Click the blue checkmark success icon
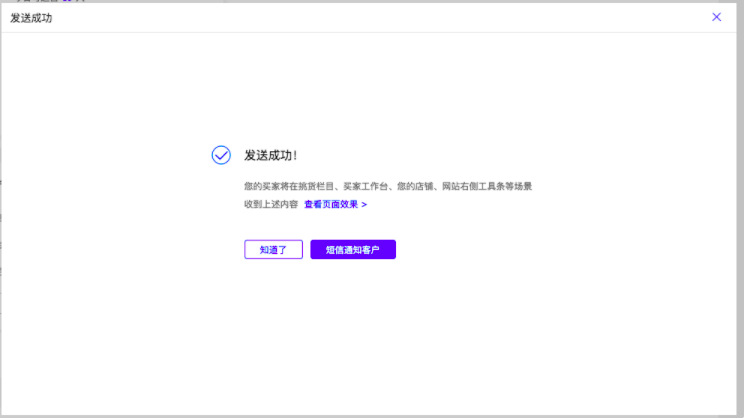 click(221, 155)
